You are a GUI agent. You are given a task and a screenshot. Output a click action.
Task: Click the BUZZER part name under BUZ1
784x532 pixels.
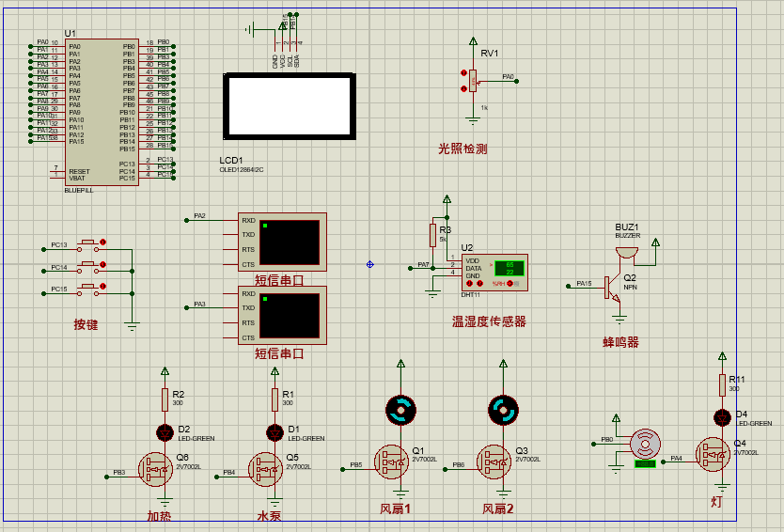pos(628,236)
